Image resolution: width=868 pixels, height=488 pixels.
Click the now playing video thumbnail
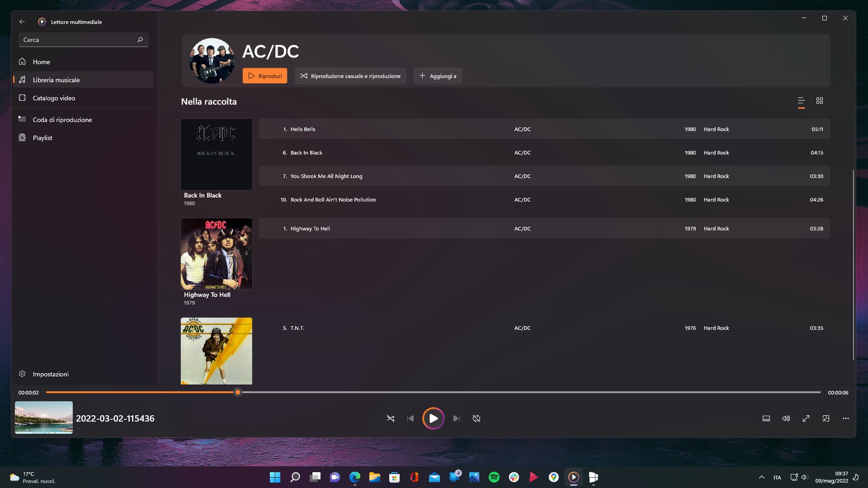pos(44,418)
